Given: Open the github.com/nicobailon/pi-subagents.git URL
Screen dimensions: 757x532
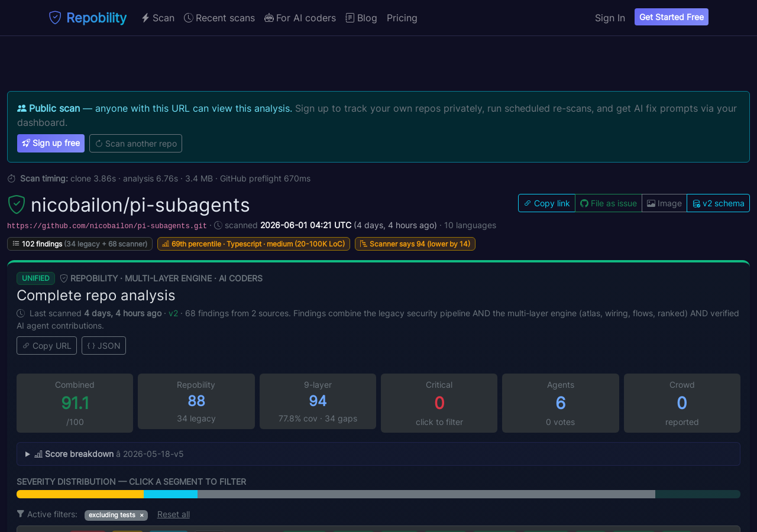Looking at the screenshot, I should [107, 226].
